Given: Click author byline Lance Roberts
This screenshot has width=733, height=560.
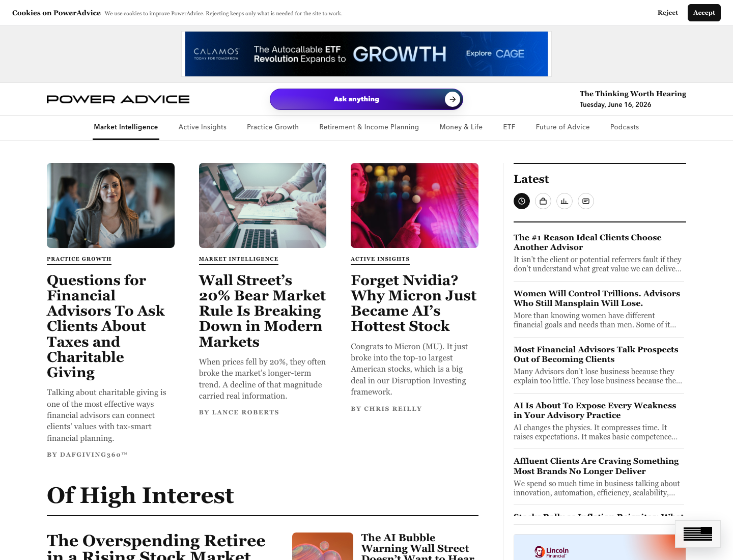Looking at the screenshot, I should [x=239, y=412].
